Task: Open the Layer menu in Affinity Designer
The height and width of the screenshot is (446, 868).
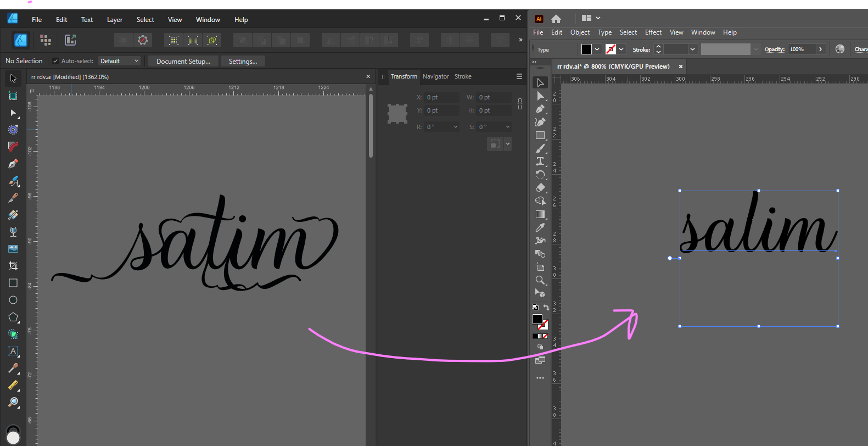Action: pyautogui.click(x=115, y=20)
